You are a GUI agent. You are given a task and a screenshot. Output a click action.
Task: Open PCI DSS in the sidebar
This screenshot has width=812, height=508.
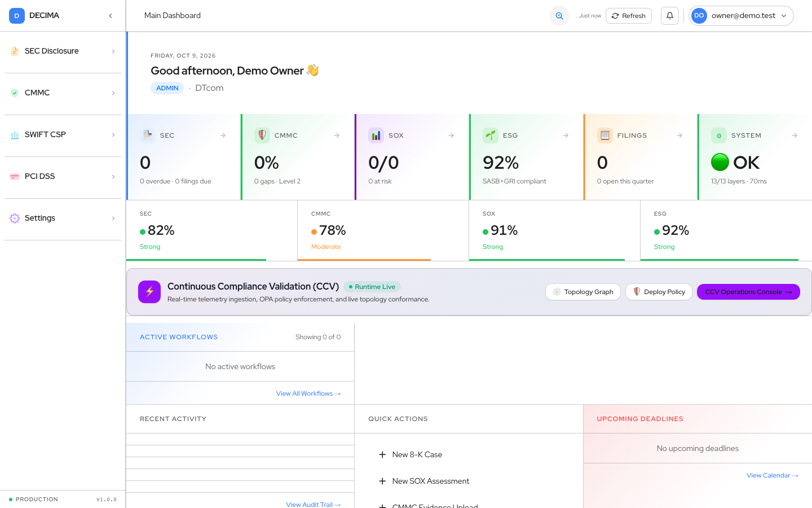click(63, 176)
